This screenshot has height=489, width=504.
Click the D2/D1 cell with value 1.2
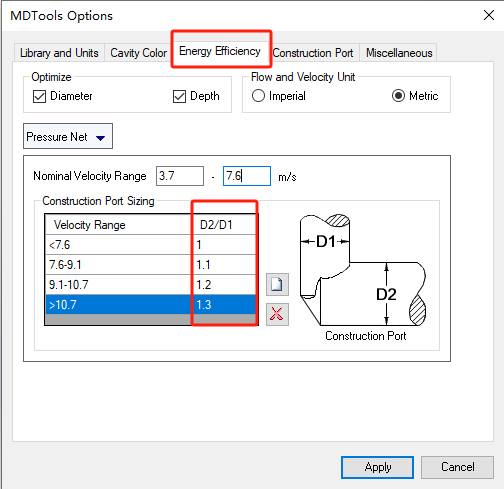tap(224, 285)
